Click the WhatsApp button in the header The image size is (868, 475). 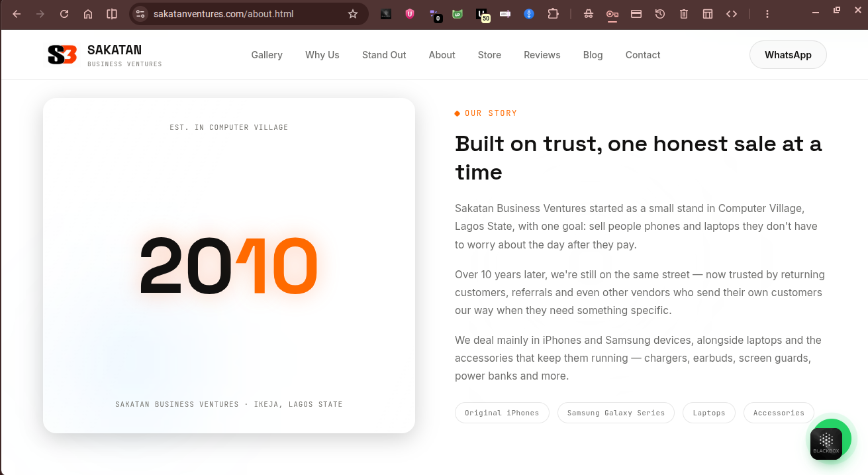click(x=788, y=55)
